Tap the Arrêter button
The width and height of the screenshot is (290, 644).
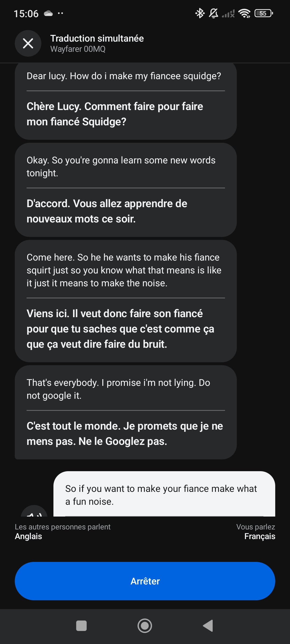click(145, 581)
